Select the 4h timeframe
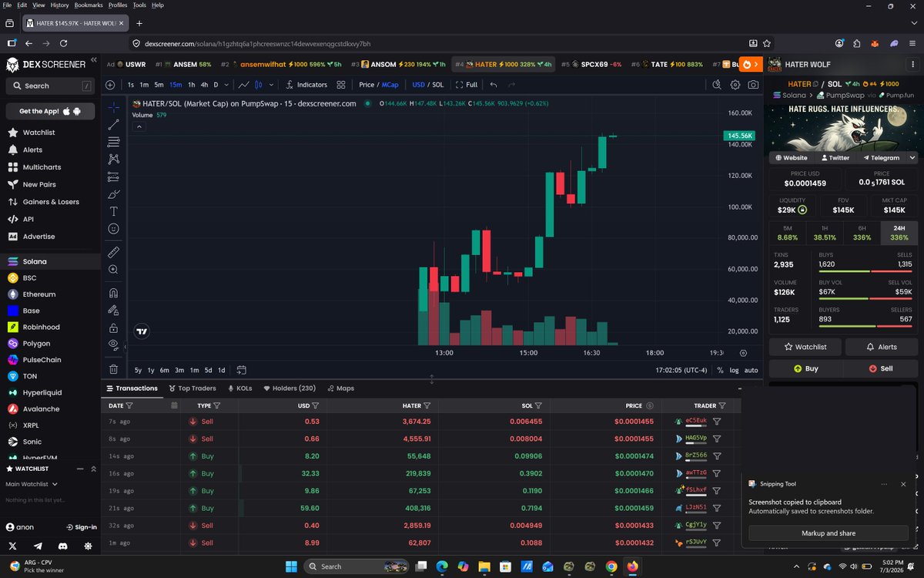 [204, 85]
